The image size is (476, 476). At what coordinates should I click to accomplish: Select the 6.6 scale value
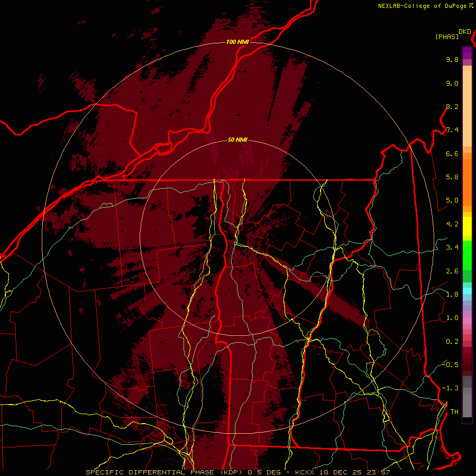[x=452, y=153]
